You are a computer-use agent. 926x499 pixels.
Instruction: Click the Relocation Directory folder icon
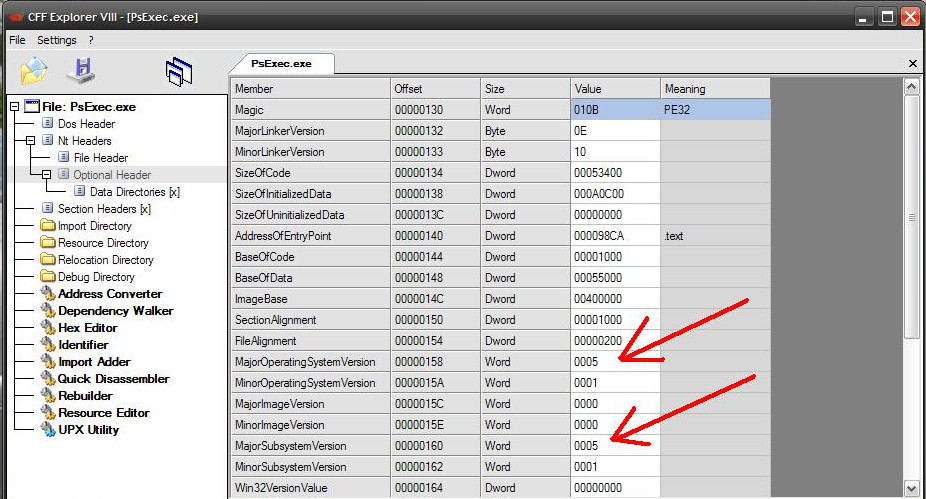click(48, 260)
